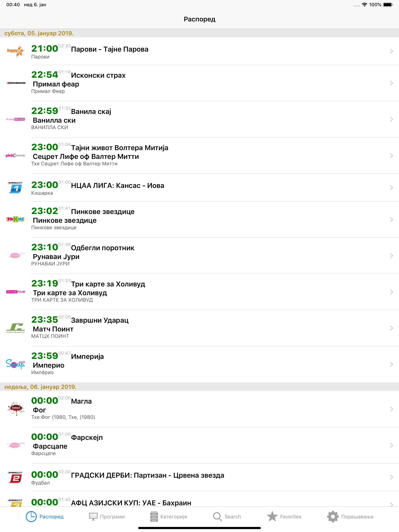Open Подешавања settings tab
This screenshot has height=532, width=399.
[350, 516]
